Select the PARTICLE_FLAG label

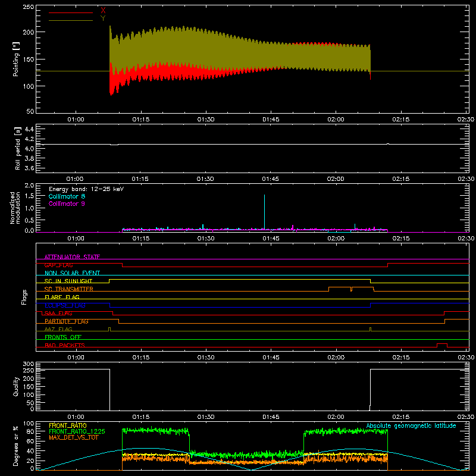67,321
